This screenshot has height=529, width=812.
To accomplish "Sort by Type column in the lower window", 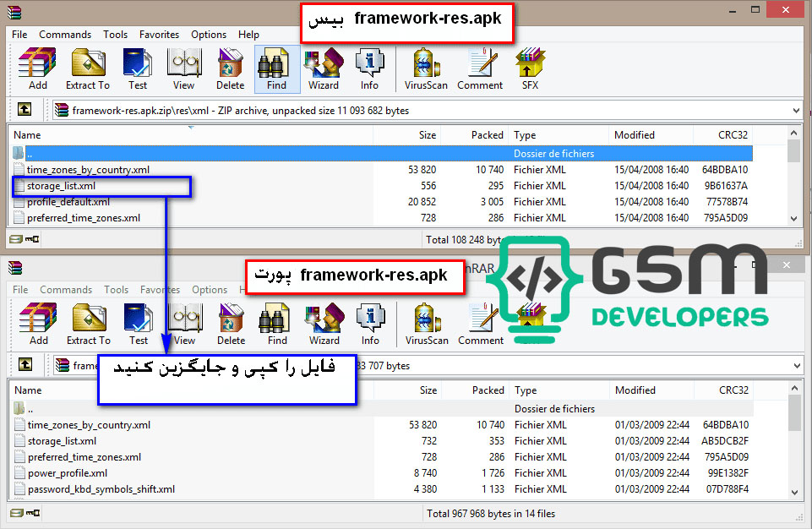I will pos(559,390).
